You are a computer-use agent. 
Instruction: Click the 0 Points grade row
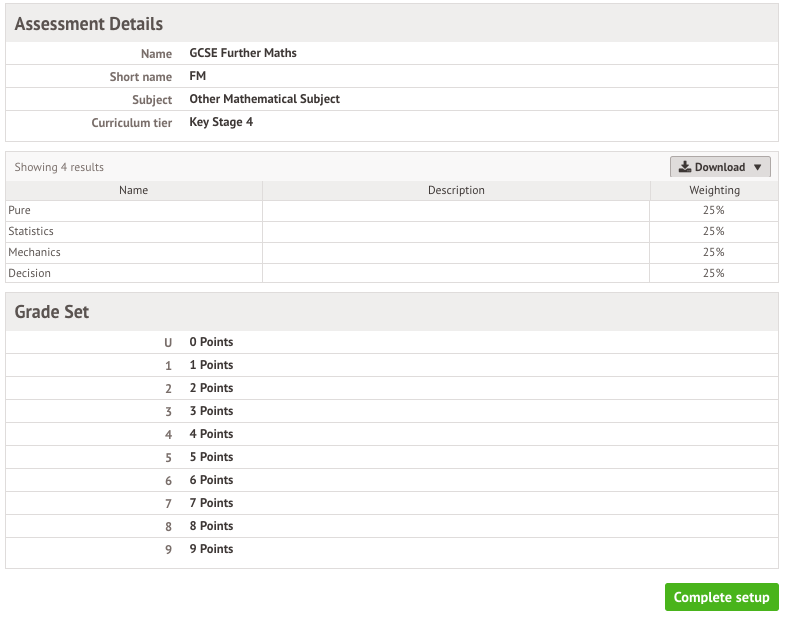point(392,342)
